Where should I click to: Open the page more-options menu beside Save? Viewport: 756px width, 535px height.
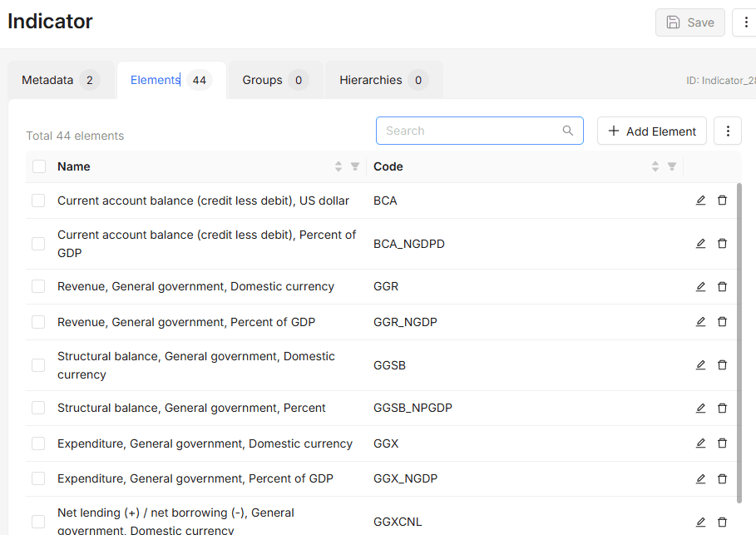(x=745, y=22)
